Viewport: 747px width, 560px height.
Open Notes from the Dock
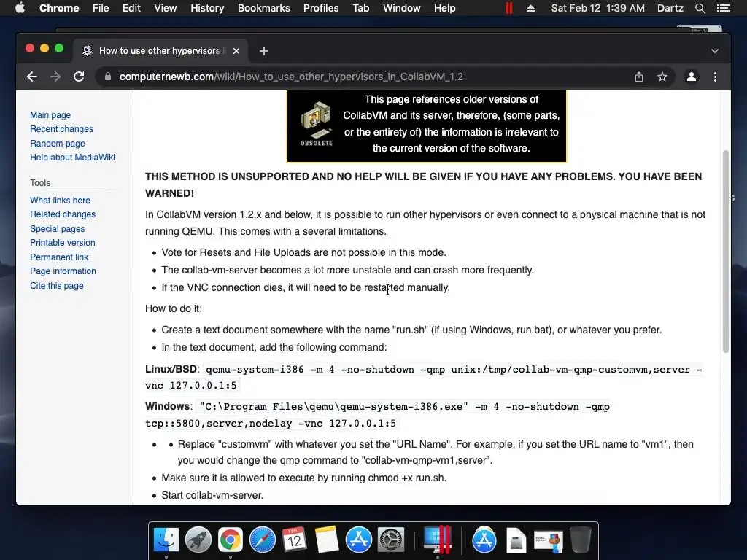coord(326,540)
